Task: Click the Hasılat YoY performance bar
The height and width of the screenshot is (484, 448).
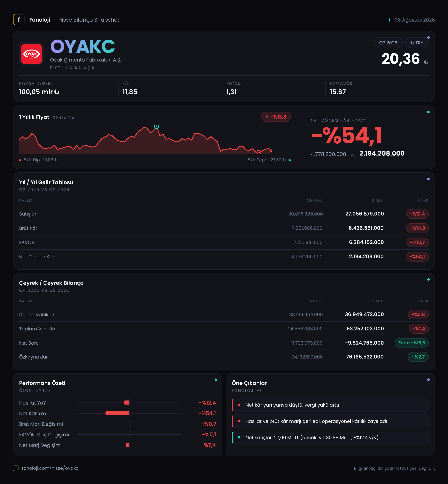Action: (x=126, y=403)
